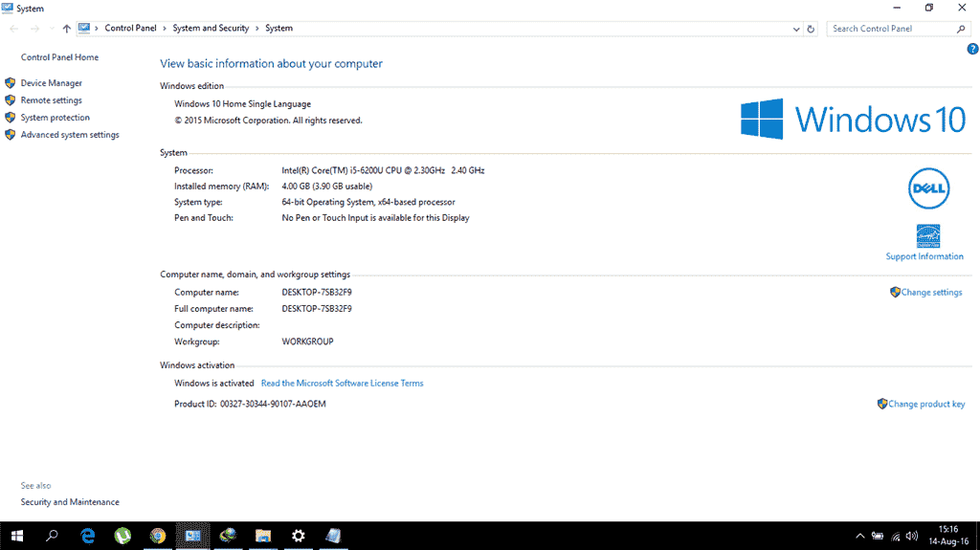Open the Wi-Fi network tray icon
This screenshot has width=980, height=550.
coord(895,536)
